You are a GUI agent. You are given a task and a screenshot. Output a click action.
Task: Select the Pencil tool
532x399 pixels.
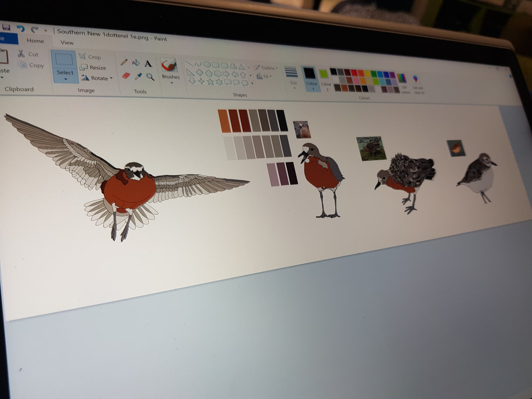click(124, 62)
